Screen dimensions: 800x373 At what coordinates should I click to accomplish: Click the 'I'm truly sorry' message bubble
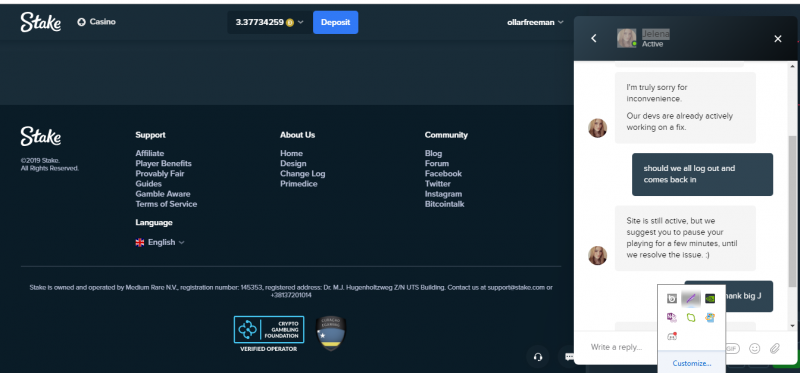tap(685, 107)
